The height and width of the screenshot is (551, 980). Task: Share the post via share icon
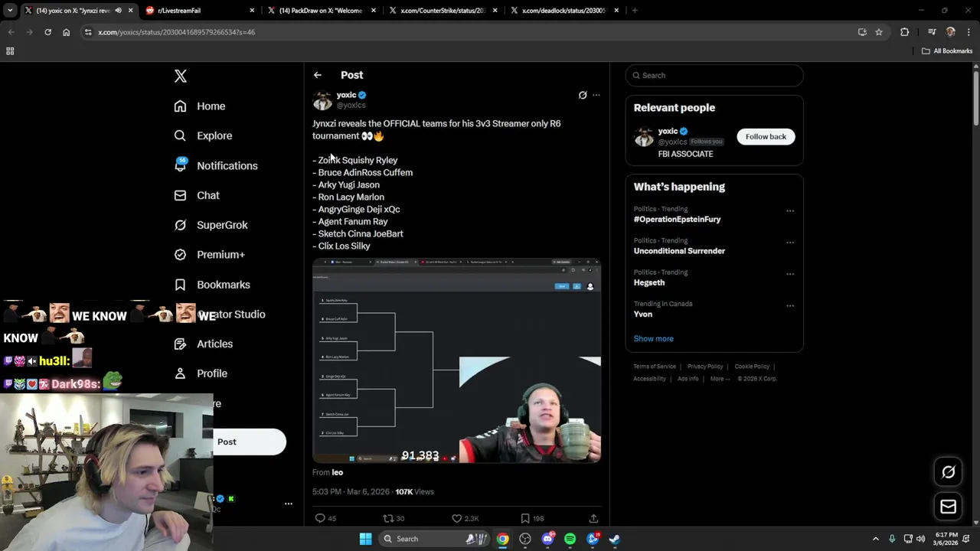(x=593, y=518)
